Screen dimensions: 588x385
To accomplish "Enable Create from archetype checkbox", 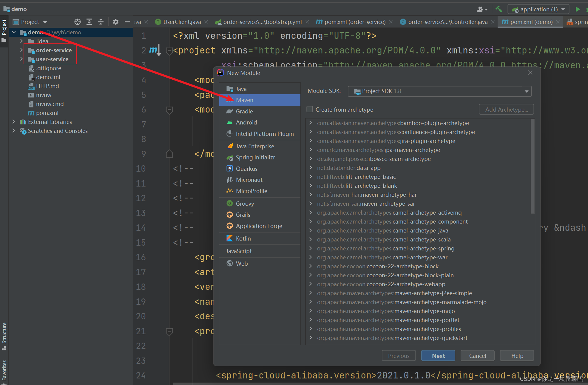I will [x=310, y=109].
